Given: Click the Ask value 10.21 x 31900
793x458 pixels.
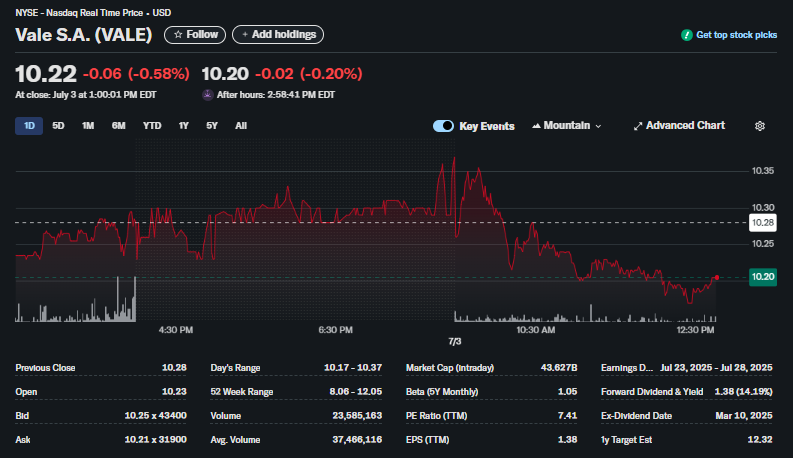Looking at the screenshot, I should click(155, 440).
